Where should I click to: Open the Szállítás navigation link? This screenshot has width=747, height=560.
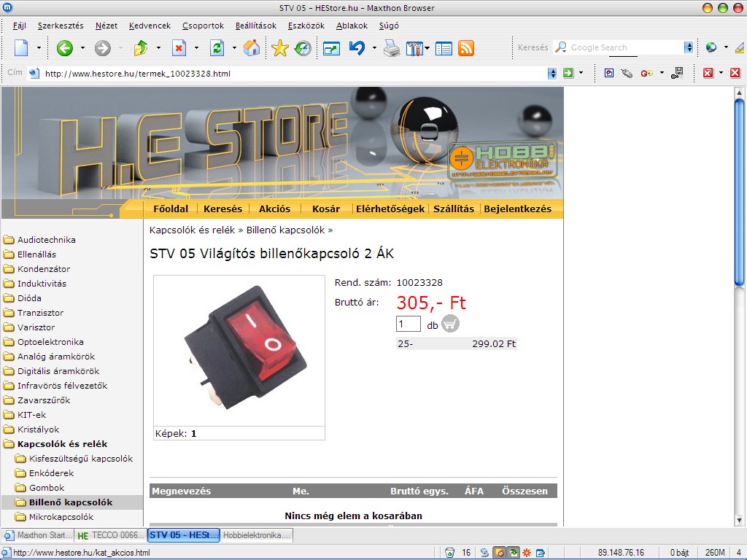454,209
